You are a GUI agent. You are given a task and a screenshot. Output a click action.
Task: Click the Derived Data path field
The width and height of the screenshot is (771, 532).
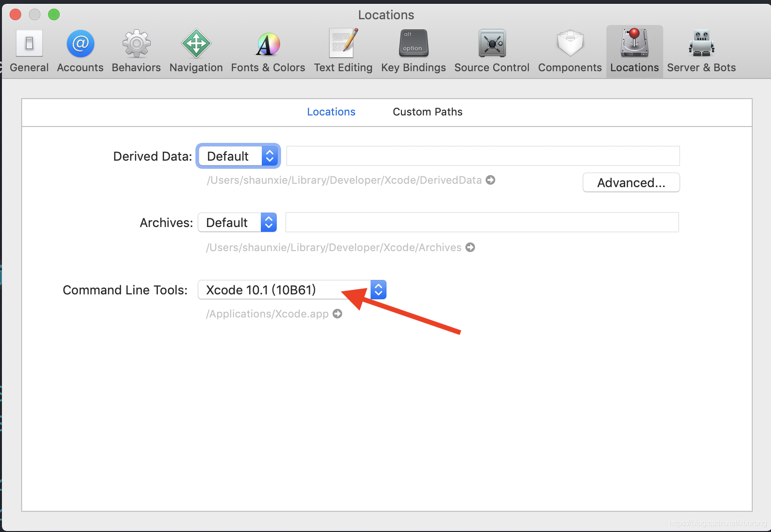pos(483,156)
